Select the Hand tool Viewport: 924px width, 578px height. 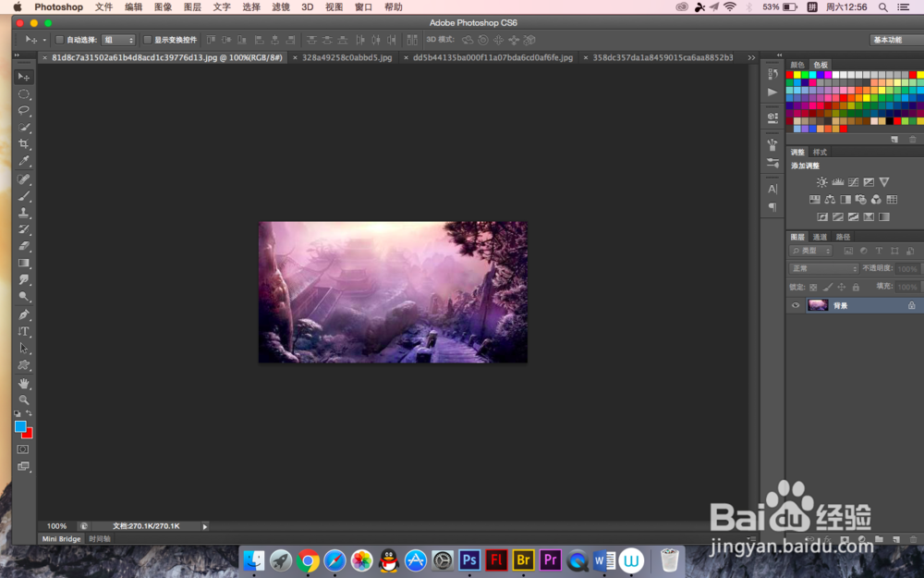24,384
